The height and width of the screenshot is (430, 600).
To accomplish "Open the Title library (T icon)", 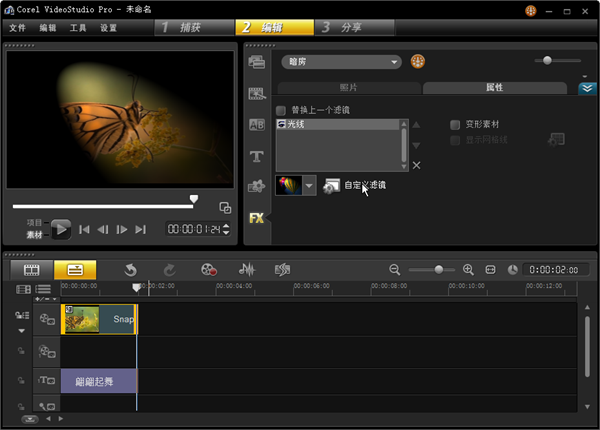I will click(256, 156).
